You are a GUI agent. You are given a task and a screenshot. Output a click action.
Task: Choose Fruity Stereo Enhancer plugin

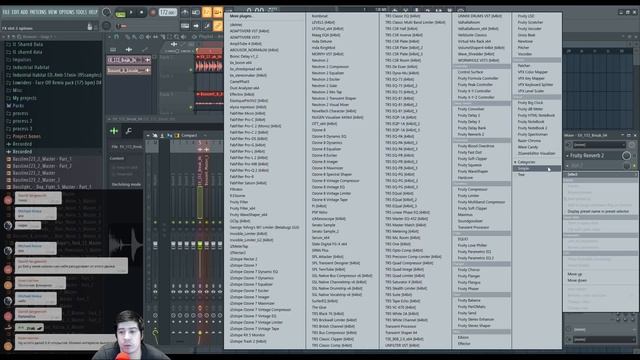[476, 319]
